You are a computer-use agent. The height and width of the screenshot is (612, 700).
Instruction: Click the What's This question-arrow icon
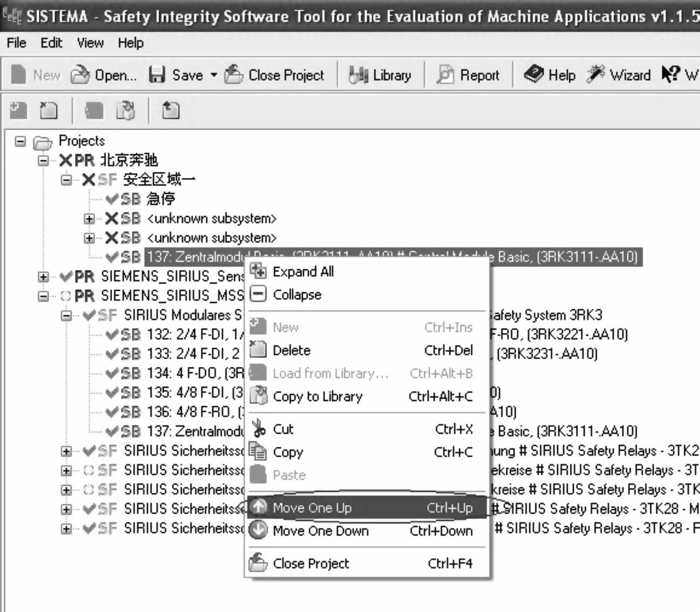pos(670,74)
